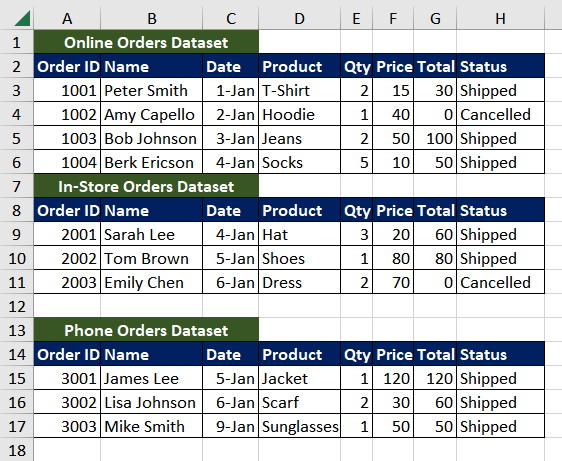The image size is (562, 461).
Task: Select the Cancelled status for order 1002
Action: coord(500,114)
